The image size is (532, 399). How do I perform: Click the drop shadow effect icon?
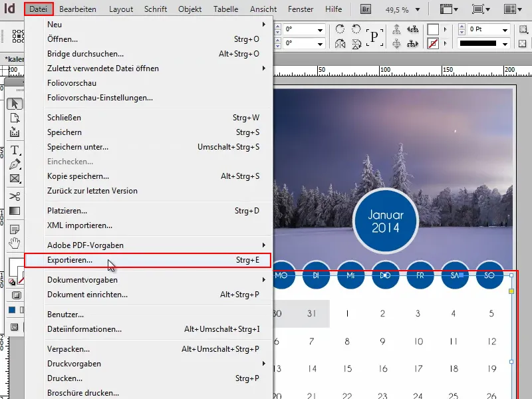523,29
